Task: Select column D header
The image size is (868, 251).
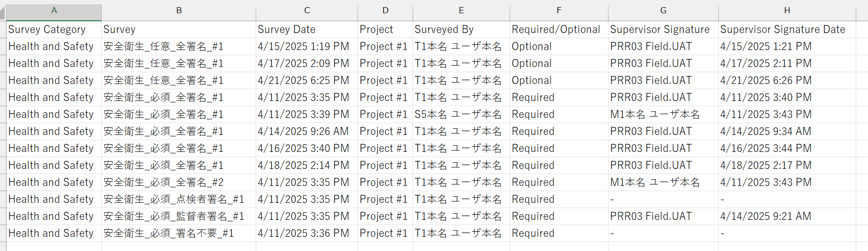Action: click(385, 10)
